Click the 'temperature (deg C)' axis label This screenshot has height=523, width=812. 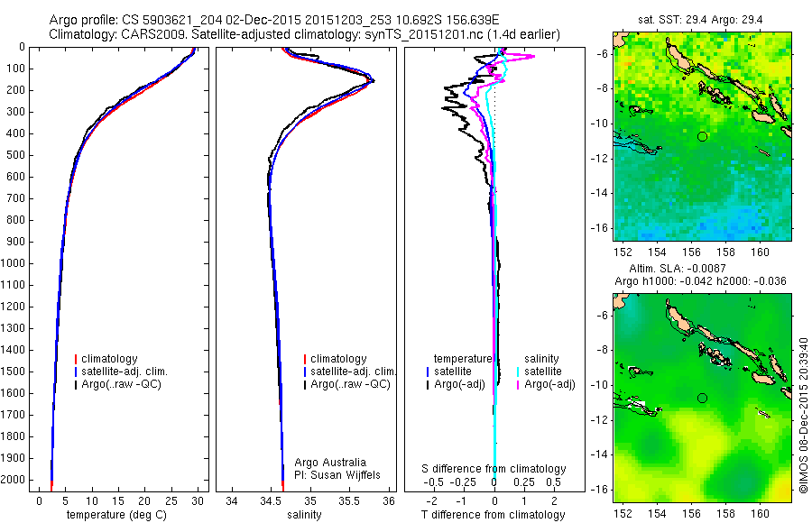point(117,515)
